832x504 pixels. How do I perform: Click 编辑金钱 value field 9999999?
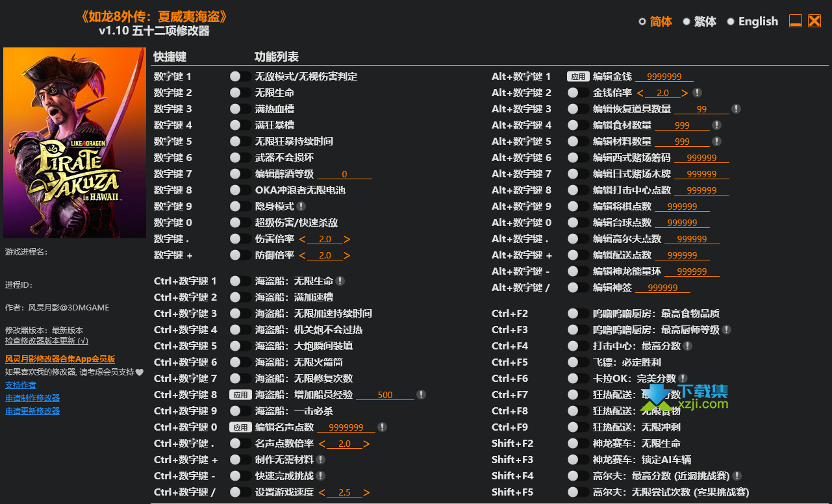[x=664, y=77]
